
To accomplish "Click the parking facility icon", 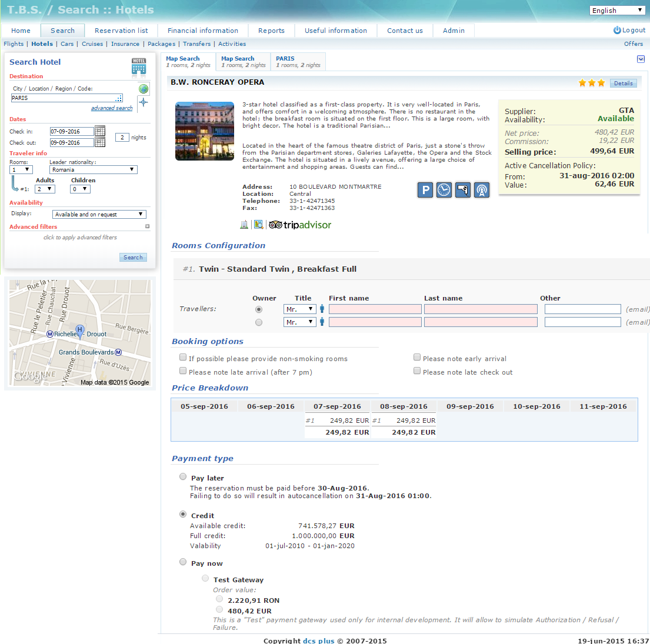I will pyautogui.click(x=425, y=190).
